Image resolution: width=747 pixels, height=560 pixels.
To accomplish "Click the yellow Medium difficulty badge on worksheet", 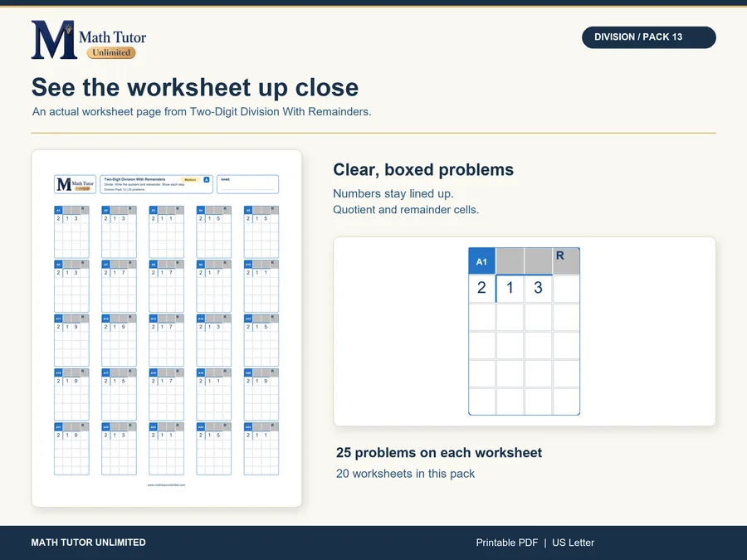I will [x=190, y=179].
